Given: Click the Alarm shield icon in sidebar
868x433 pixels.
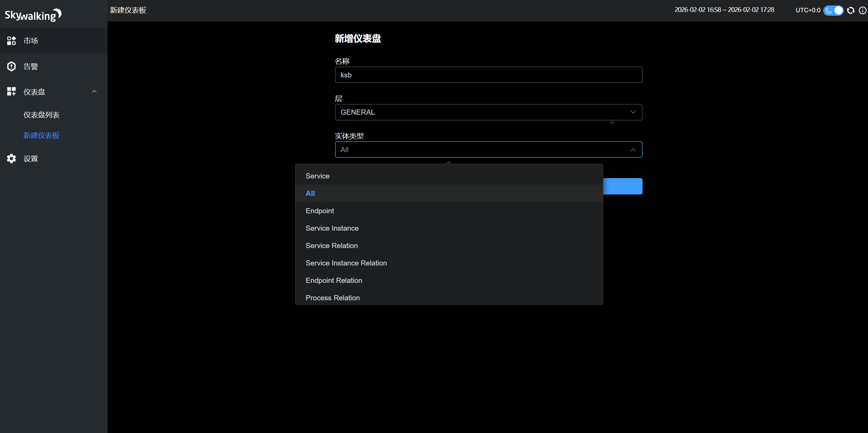Looking at the screenshot, I should (x=11, y=66).
